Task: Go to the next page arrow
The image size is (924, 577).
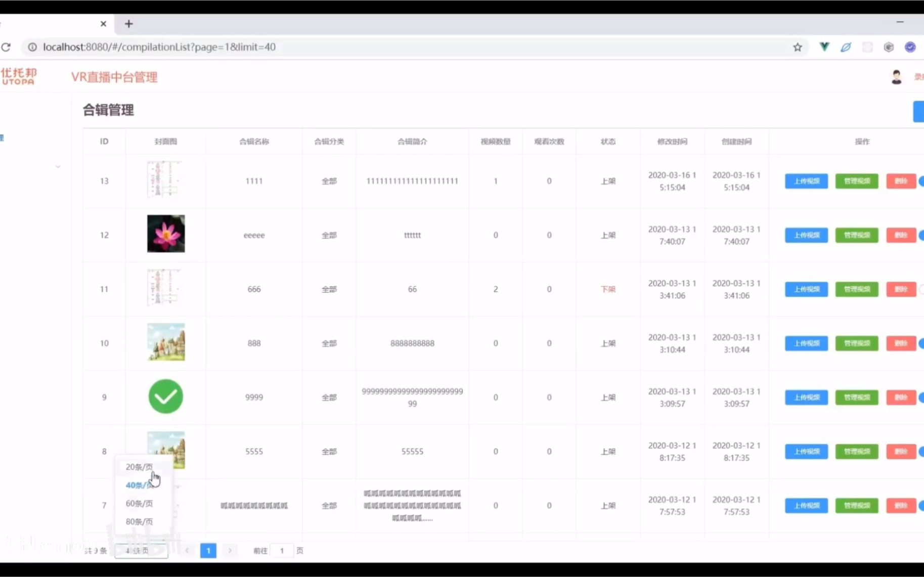Action: tap(230, 550)
